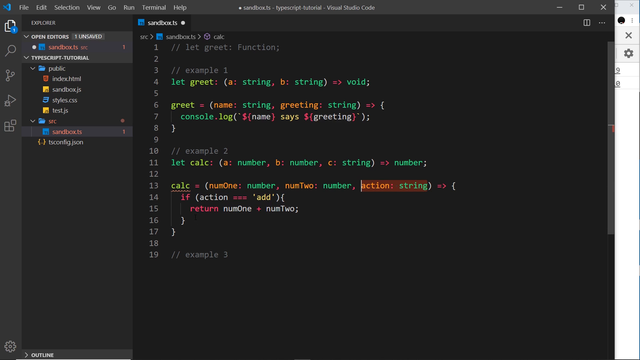The width and height of the screenshot is (640, 360).
Task: Open the Run and Debug view icon
Action: pyautogui.click(x=10, y=100)
